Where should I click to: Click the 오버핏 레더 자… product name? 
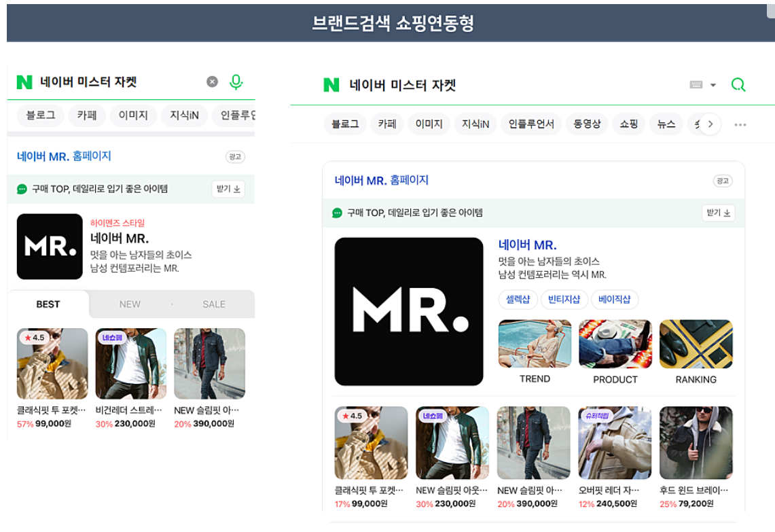pos(609,491)
